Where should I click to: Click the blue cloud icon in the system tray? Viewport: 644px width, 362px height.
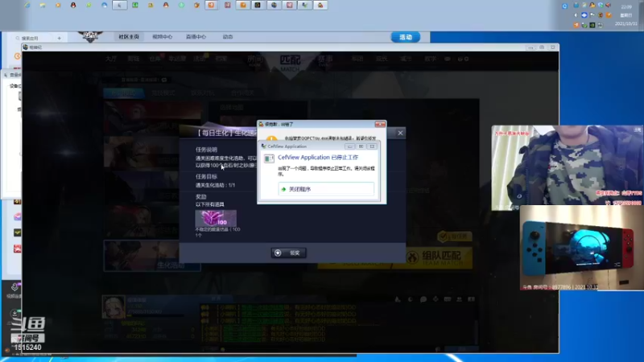tap(584, 15)
